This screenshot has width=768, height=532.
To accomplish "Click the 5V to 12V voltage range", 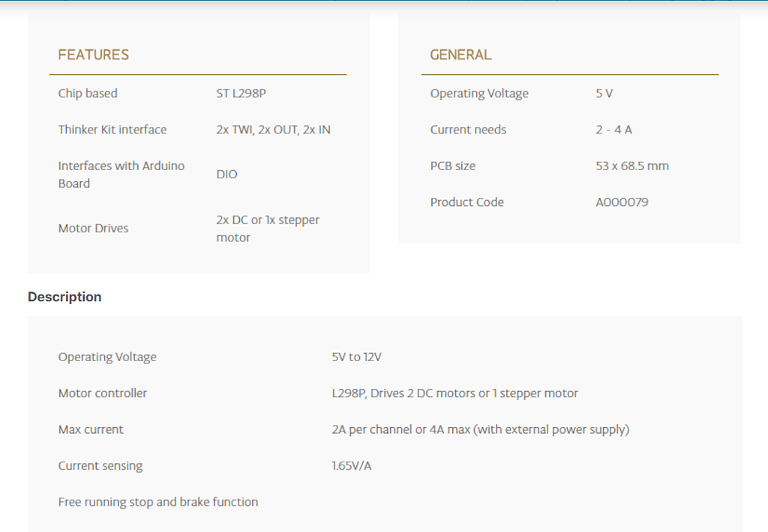I will point(356,357).
